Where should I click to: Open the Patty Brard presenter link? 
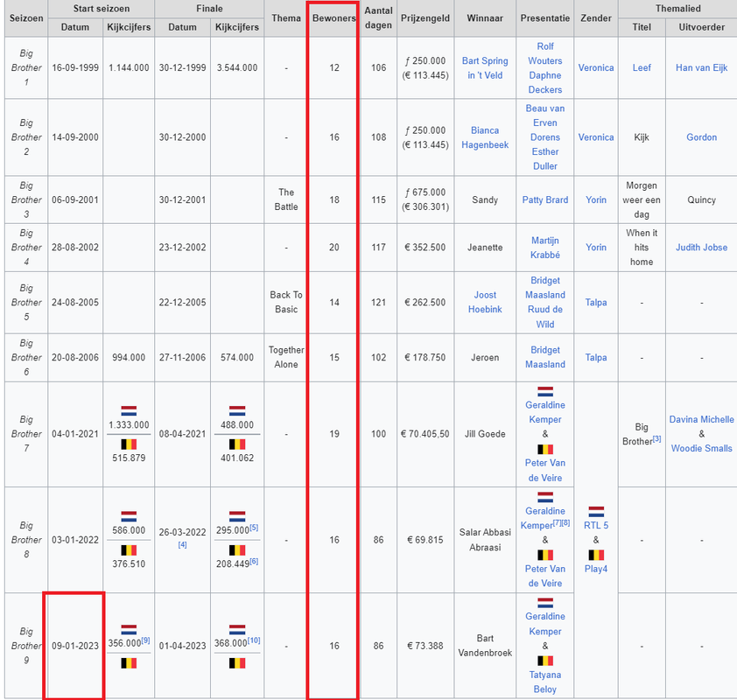544,199
